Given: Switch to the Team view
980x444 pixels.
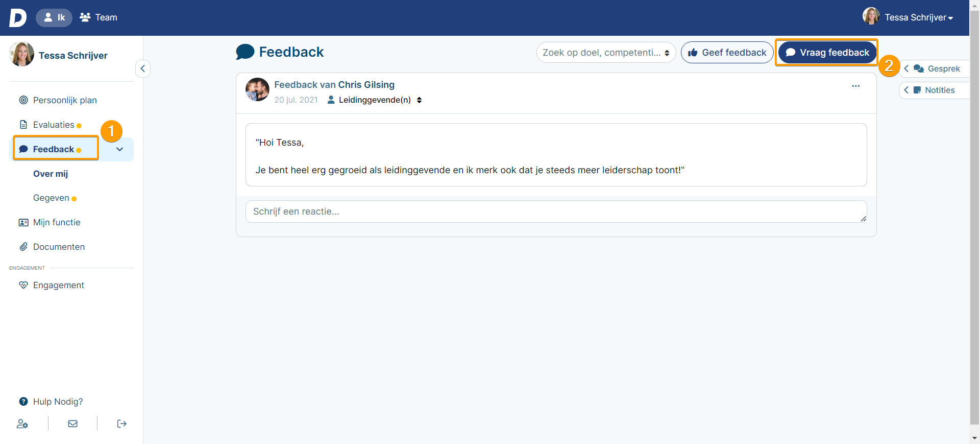Looking at the screenshot, I should 99,17.
